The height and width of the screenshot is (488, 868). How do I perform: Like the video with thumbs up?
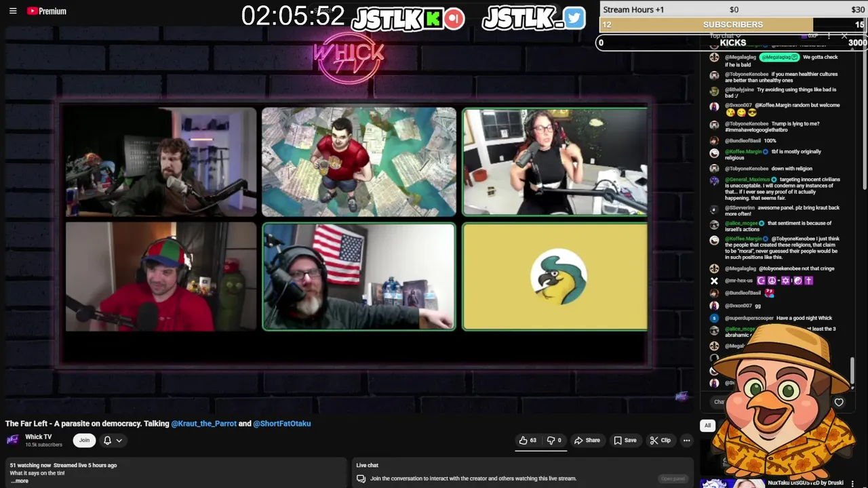tap(528, 441)
